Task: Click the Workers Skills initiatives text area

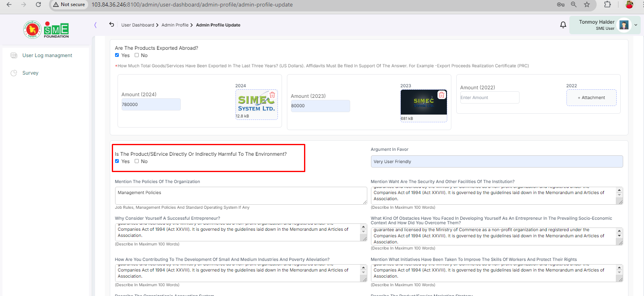Action: click(x=497, y=273)
